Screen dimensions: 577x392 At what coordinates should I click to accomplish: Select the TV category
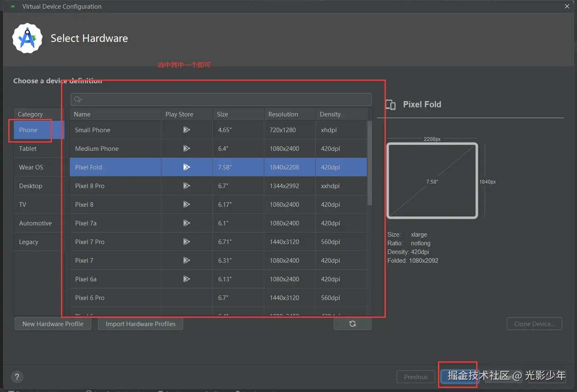pyautogui.click(x=39, y=204)
